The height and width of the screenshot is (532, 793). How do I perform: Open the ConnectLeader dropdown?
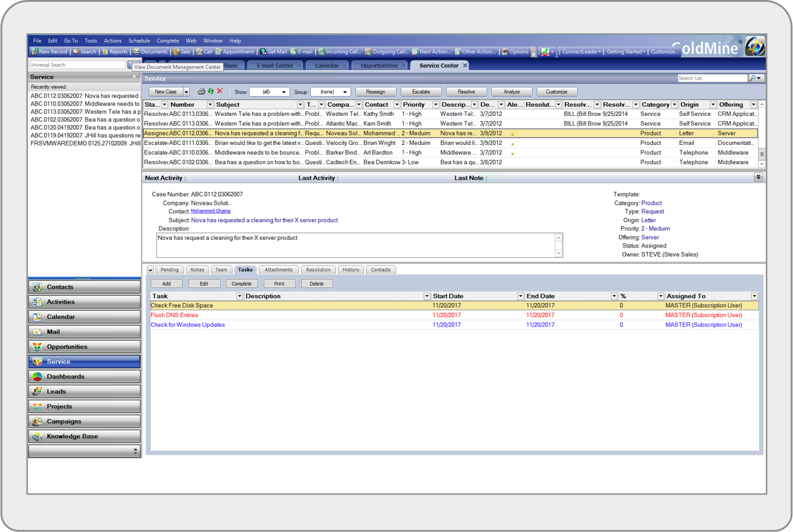[581, 52]
